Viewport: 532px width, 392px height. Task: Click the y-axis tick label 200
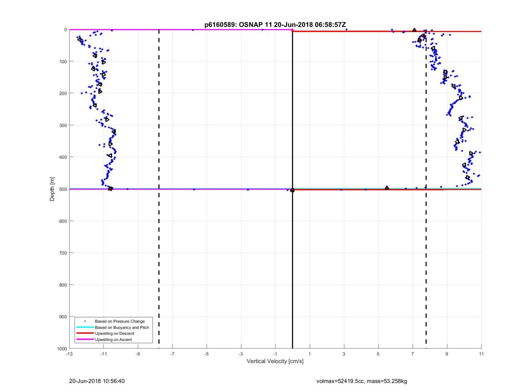click(63, 93)
